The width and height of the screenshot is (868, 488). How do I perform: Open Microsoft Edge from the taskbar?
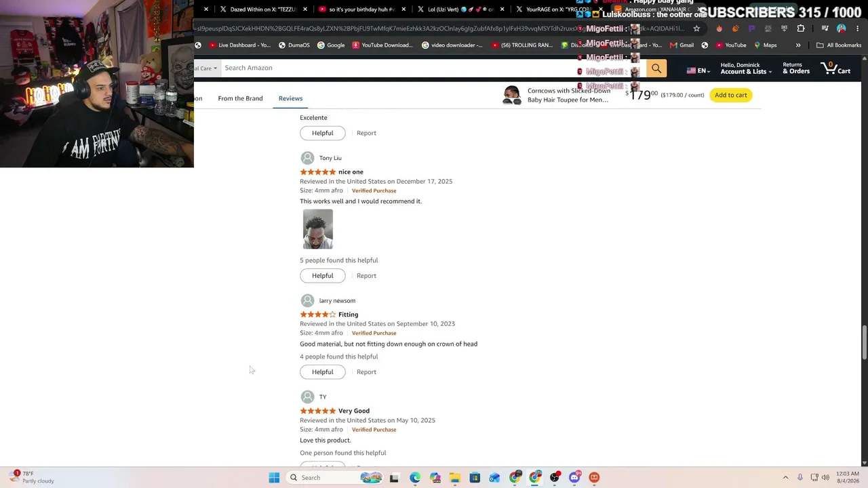[415, 478]
